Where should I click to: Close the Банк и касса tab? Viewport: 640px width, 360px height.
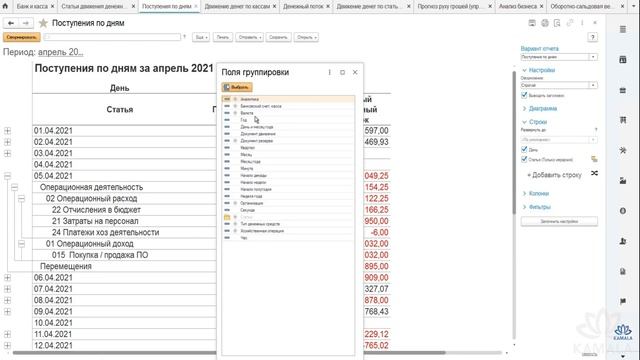[x=52, y=7]
